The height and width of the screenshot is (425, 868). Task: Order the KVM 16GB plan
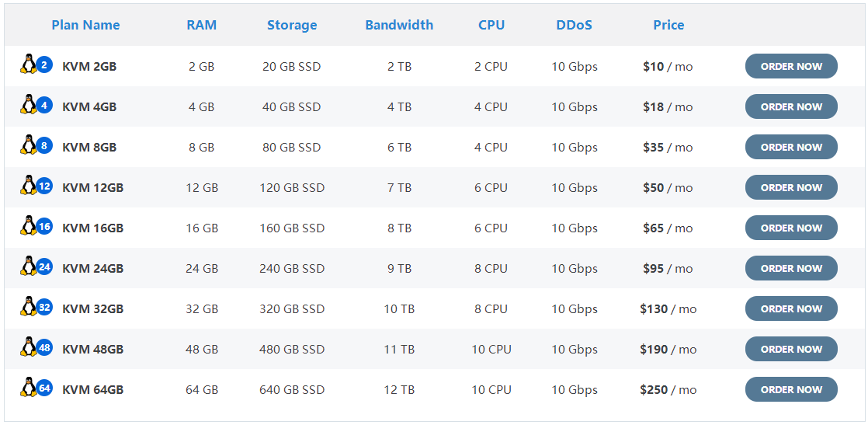point(790,228)
